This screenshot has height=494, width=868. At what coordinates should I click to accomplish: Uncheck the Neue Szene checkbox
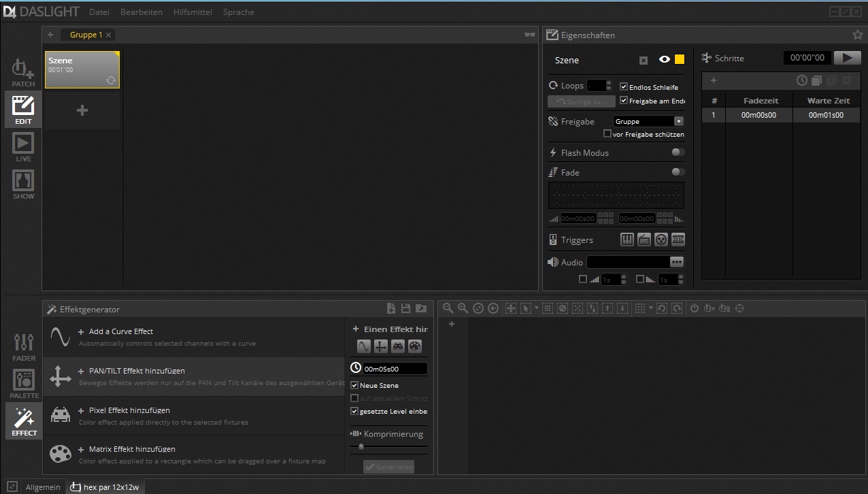[354, 385]
